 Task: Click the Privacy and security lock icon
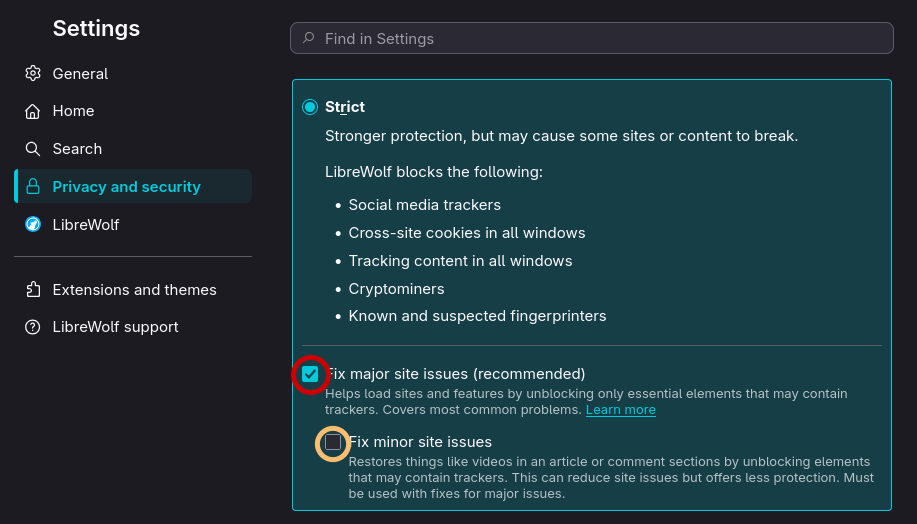33,187
